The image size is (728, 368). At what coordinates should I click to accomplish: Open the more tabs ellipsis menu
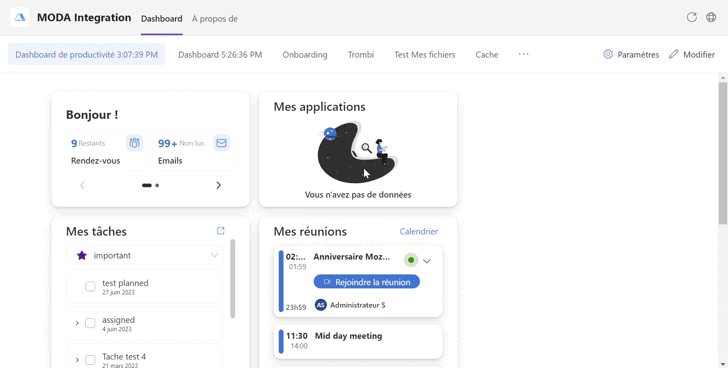(x=523, y=54)
